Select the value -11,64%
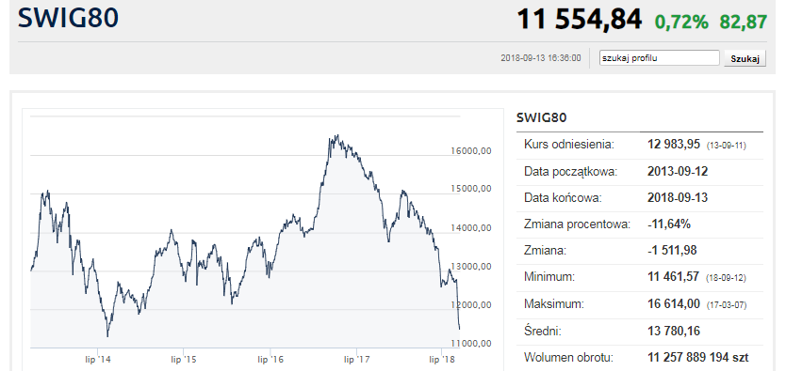Screen dimensions: 786x371 [x=669, y=224]
